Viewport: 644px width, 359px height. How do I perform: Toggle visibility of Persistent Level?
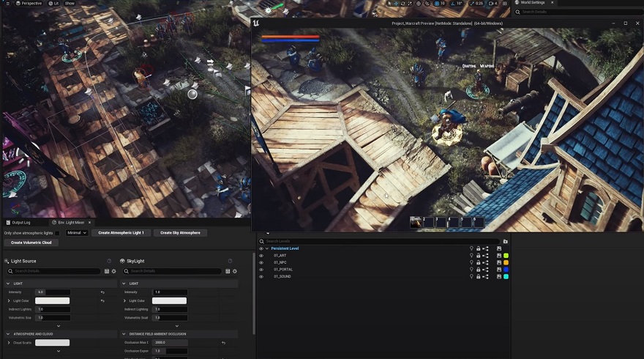pos(261,249)
